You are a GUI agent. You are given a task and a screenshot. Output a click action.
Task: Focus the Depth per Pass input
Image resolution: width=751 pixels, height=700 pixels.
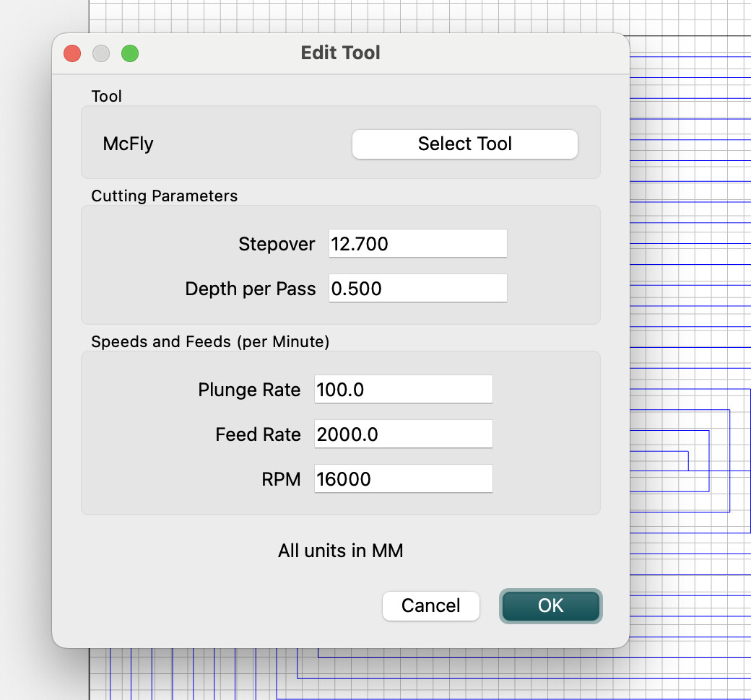[x=417, y=289]
